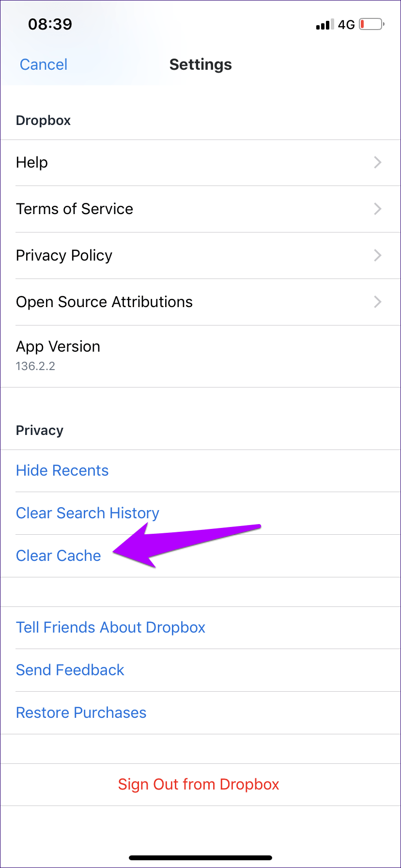Expand Help using its chevron arrow
Image resolution: width=401 pixels, height=868 pixels.
coord(378,163)
